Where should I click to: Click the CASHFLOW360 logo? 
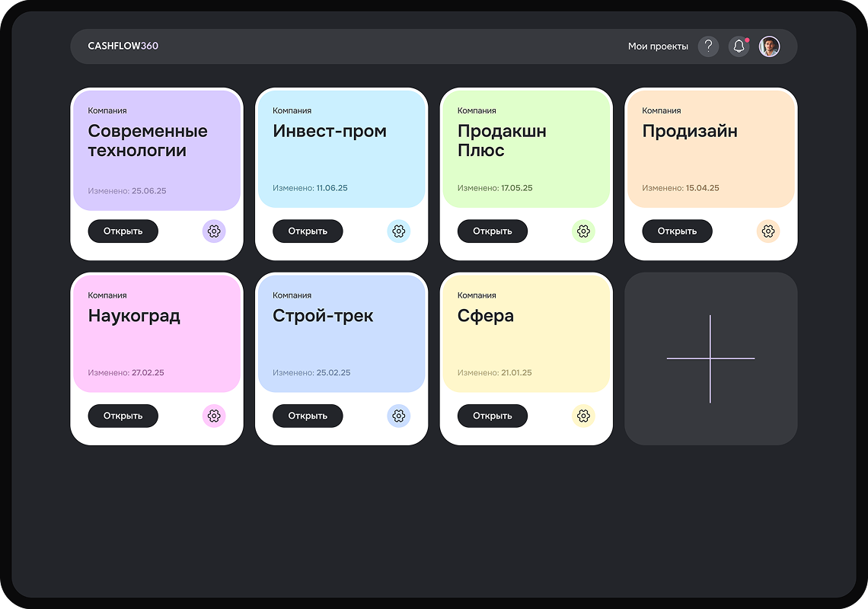123,46
